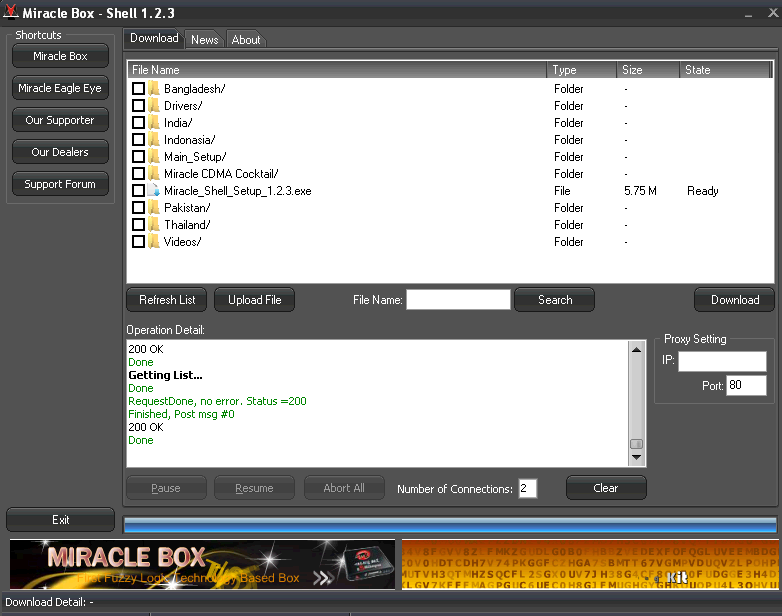Image resolution: width=782 pixels, height=616 pixels.
Task: Switch to the Download tab
Action: pos(154,38)
